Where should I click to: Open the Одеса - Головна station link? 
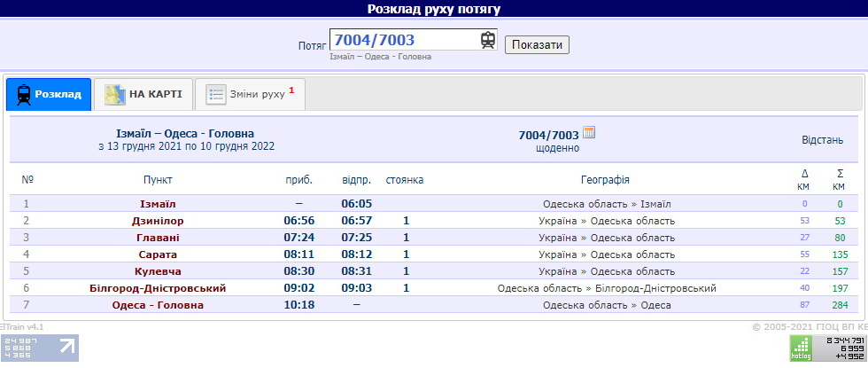point(158,305)
